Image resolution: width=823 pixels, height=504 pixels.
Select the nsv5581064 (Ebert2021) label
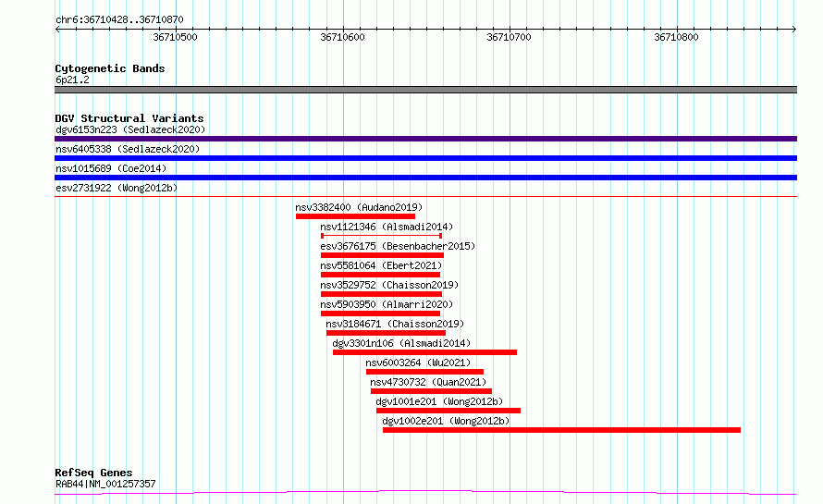[381, 265]
